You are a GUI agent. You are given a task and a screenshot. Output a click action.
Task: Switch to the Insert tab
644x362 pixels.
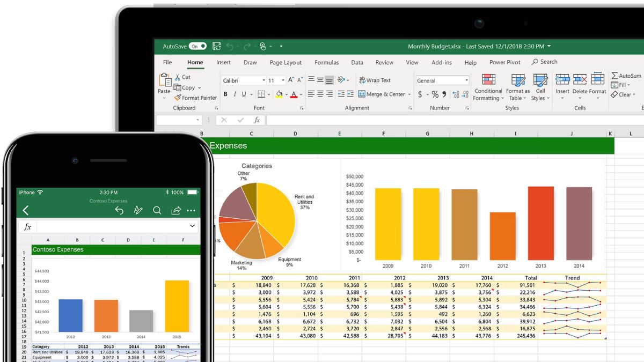224,62
